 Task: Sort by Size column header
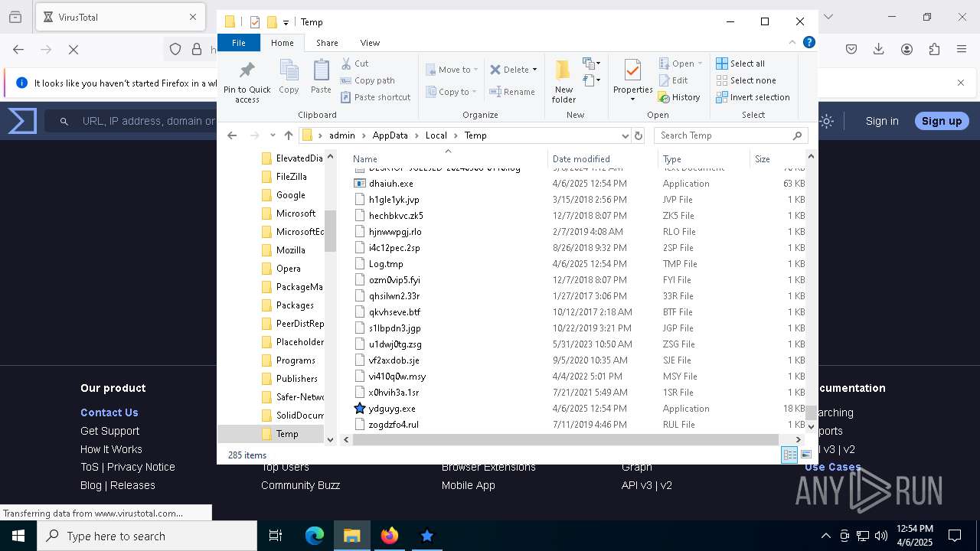[776, 159]
